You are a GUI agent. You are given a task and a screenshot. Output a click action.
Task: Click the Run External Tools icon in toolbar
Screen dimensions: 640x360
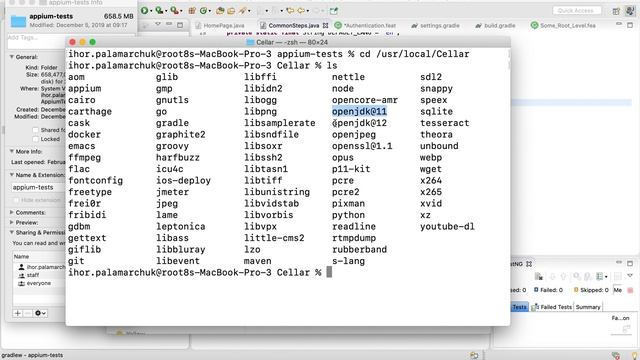click(174, 11)
